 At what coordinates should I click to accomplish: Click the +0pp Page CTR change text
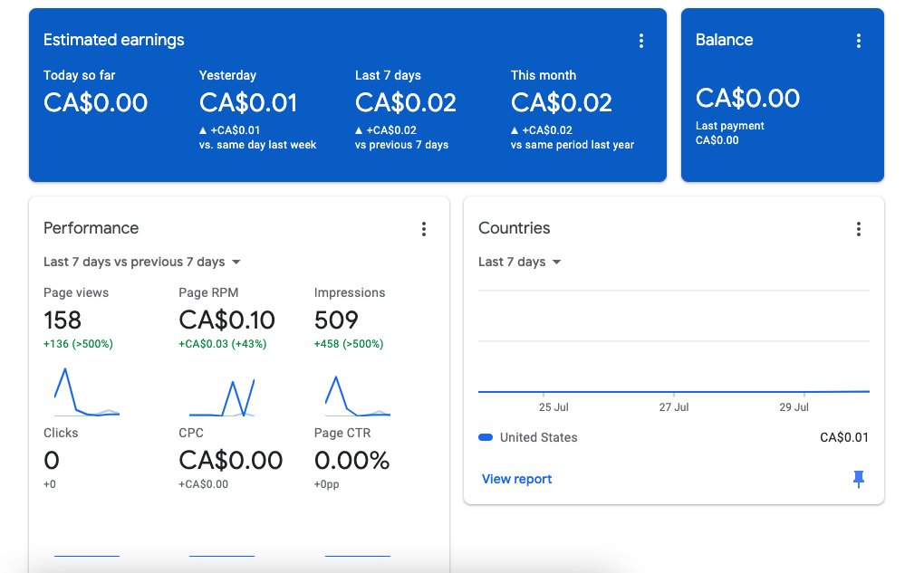326,484
